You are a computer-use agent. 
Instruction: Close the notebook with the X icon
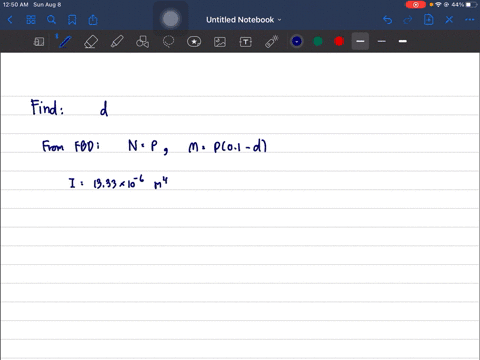(x=449, y=20)
